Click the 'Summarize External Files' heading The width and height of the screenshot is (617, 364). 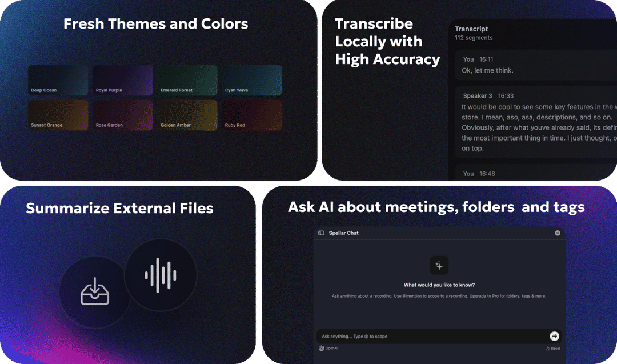pyautogui.click(x=119, y=208)
